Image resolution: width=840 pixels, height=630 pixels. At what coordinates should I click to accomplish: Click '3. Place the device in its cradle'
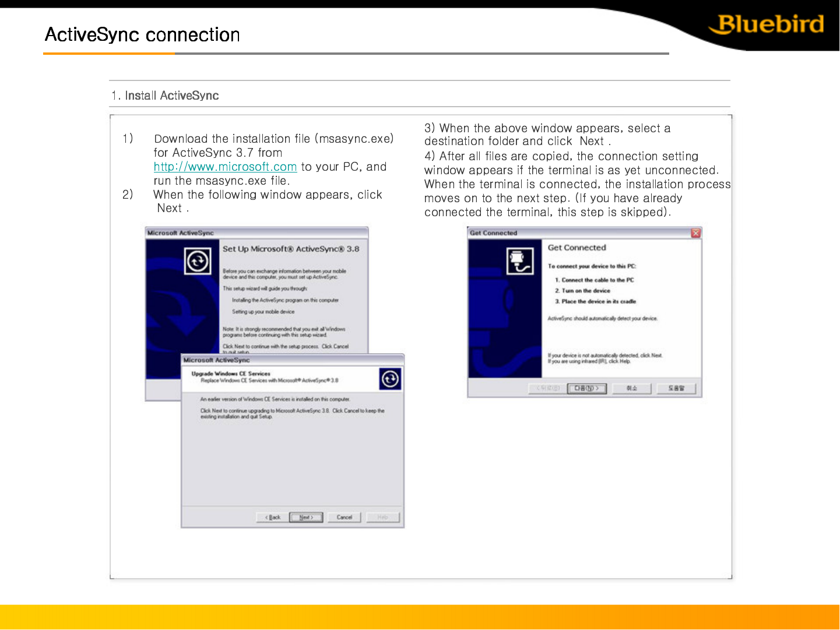[596, 302]
